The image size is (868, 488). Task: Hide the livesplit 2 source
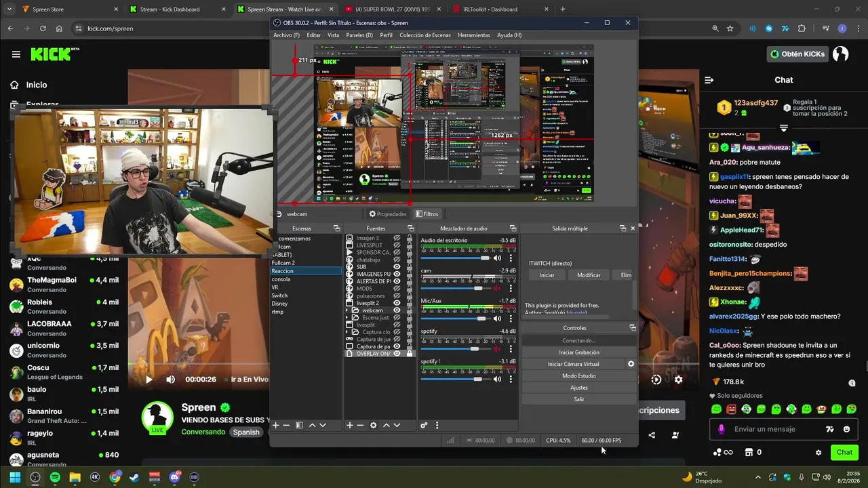[397, 303]
